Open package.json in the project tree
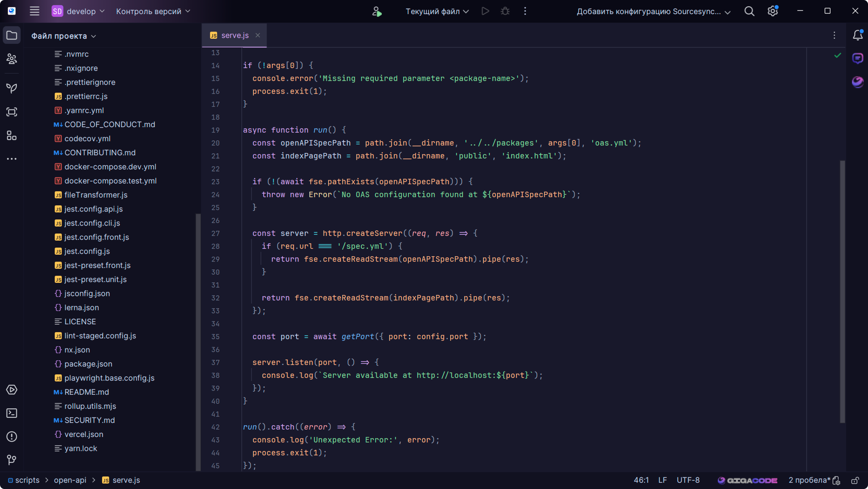Image resolution: width=868 pixels, height=489 pixels. tap(88, 364)
